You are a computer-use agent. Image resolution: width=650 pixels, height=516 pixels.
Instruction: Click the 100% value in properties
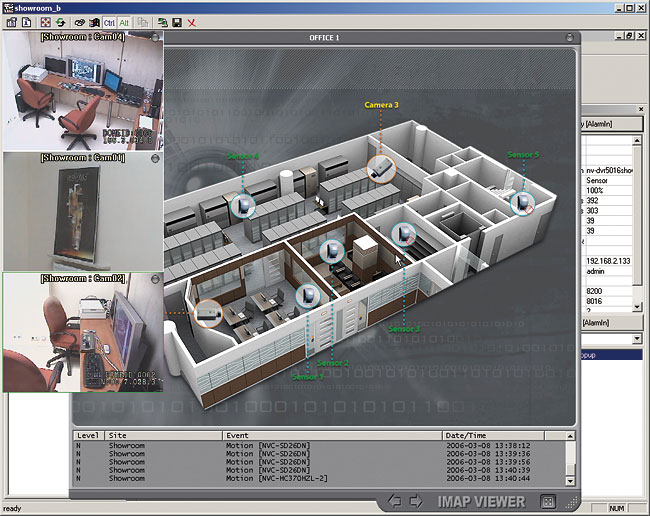[x=594, y=190]
